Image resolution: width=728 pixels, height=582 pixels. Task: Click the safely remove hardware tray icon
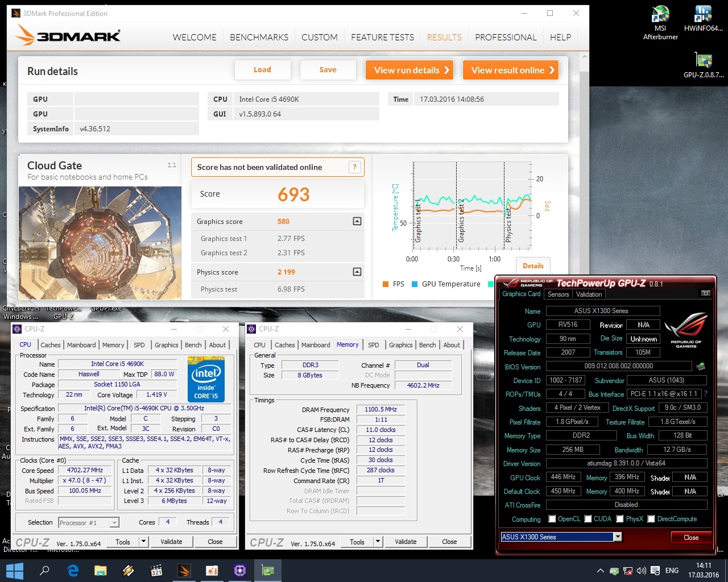point(614,571)
